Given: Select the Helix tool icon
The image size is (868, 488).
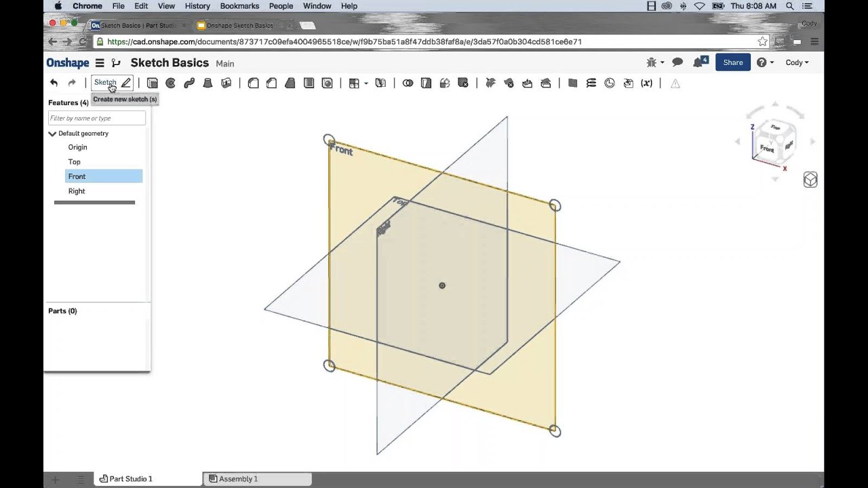Looking at the screenshot, I should [x=591, y=83].
